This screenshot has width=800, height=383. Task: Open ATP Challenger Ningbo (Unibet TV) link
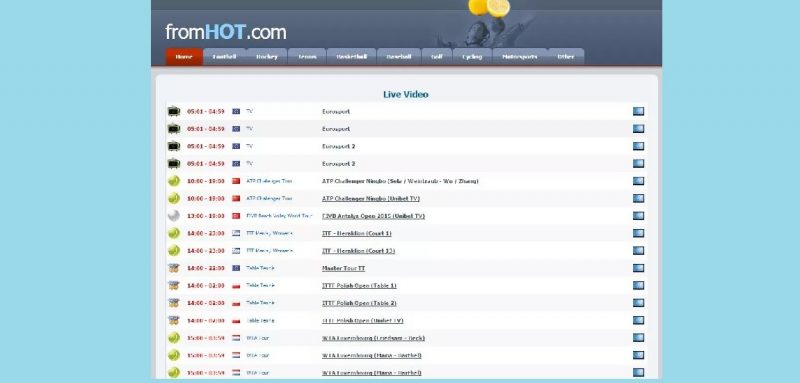click(371, 198)
